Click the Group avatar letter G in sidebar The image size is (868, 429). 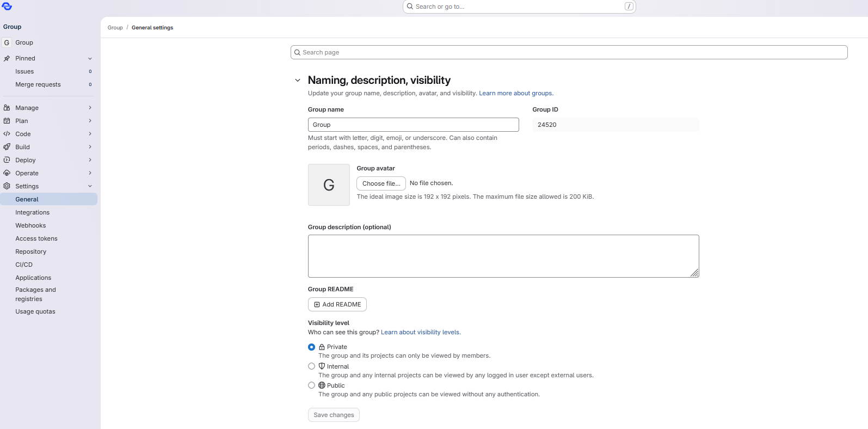7,42
